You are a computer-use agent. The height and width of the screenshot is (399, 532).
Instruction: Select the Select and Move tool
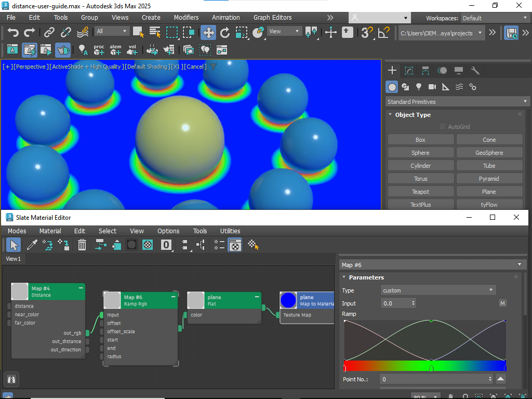(208, 32)
